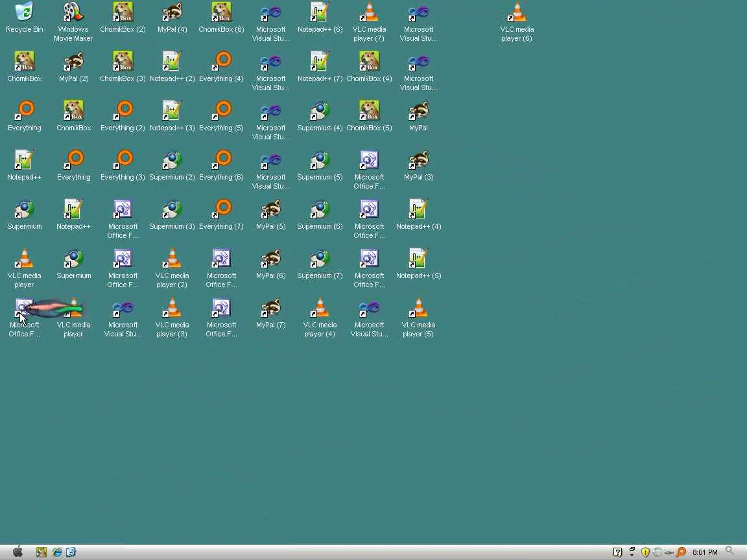Select the Everything (7) shortcut
Viewport: 747px width, 560px height.
[x=222, y=215]
